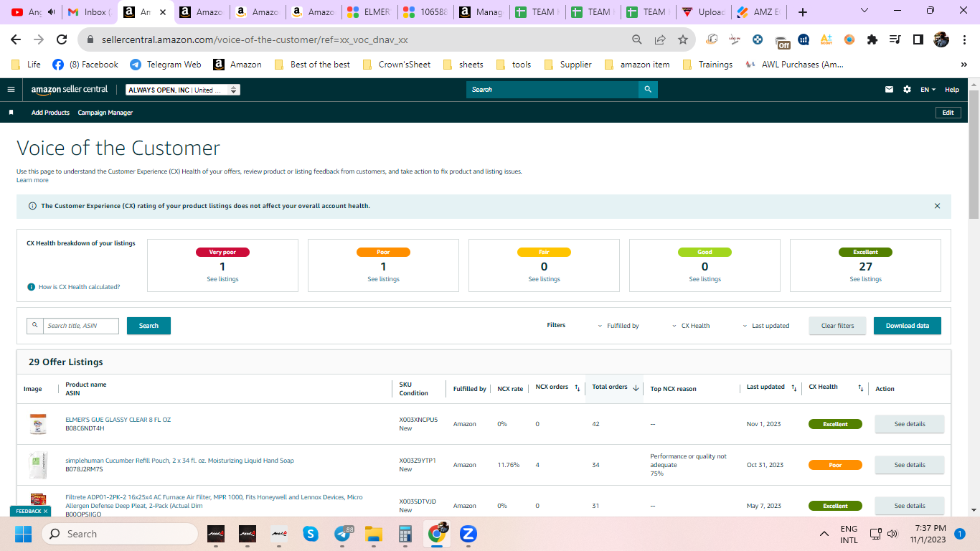Open the messages envelope icon
Image resolution: width=980 pixels, height=551 pixels.
click(x=890, y=90)
